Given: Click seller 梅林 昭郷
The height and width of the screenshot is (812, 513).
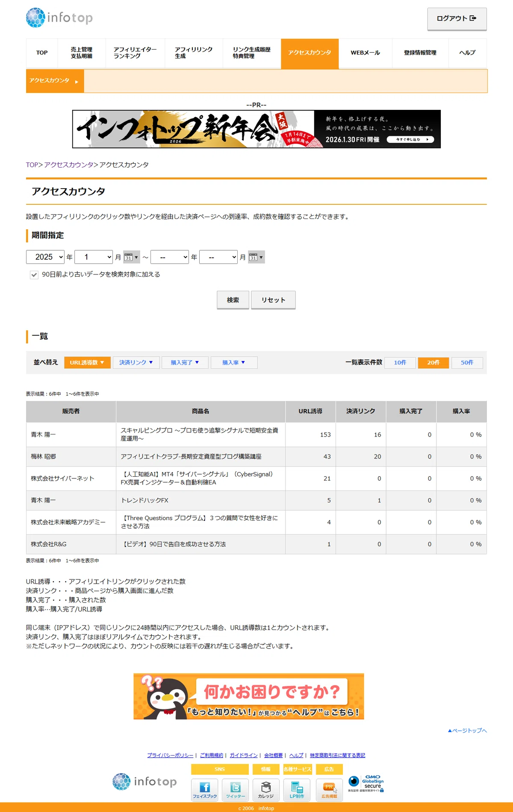Looking at the screenshot, I should click(43, 457).
